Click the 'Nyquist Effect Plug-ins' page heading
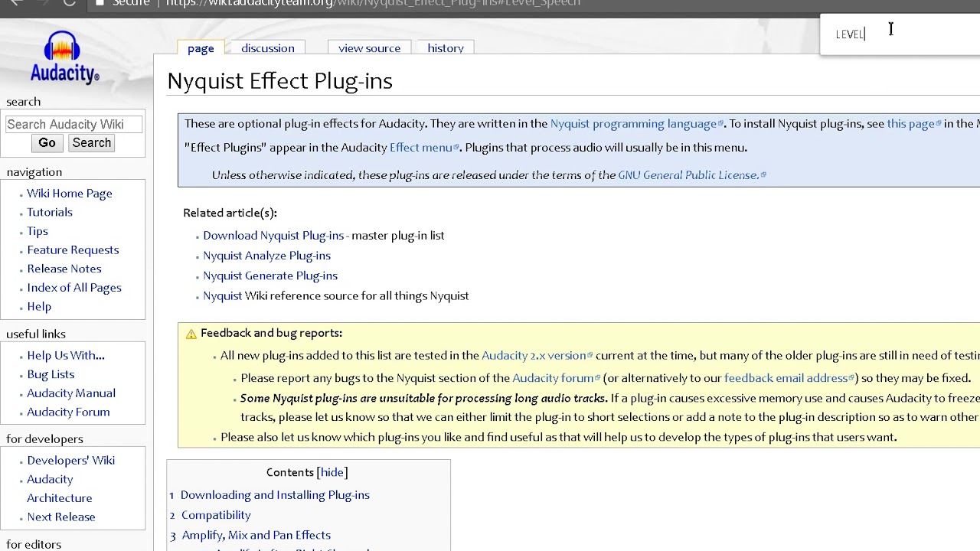Image resolution: width=980 pixels, height=551 pixels. click(x=279, y=81)
